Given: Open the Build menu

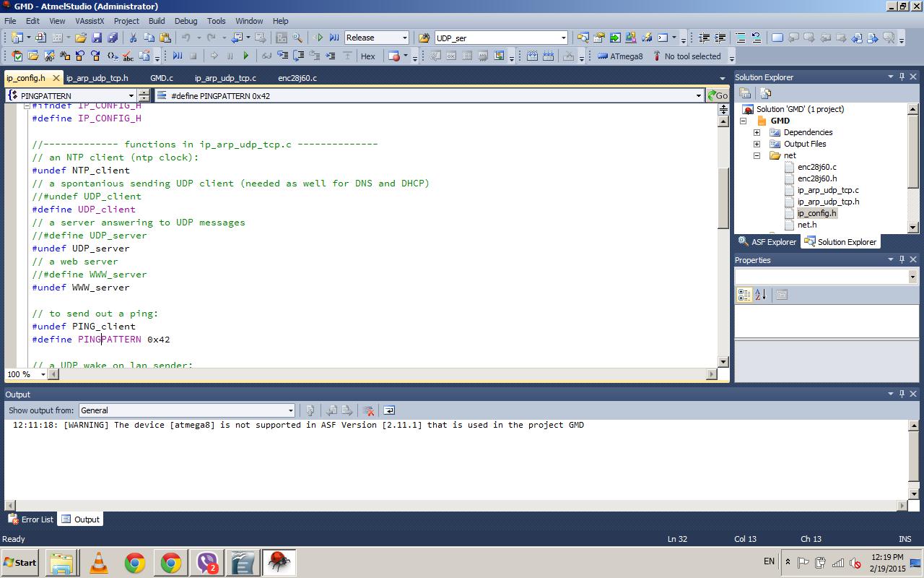Looking at the screenshot, I should pyautogui.click(x=156, y=21).
